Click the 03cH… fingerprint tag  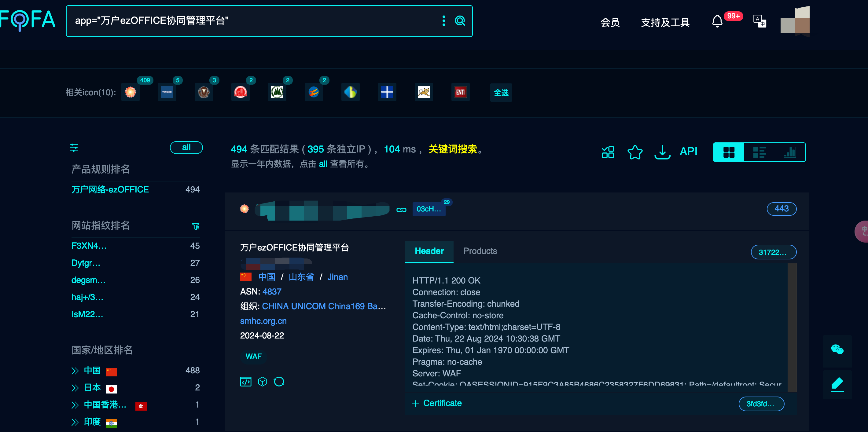click(x=428, y=209)
